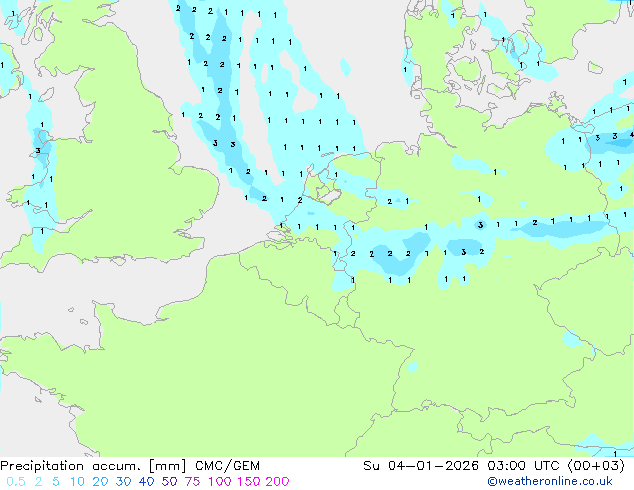Click the 40 legend value

tap(146, 482)
